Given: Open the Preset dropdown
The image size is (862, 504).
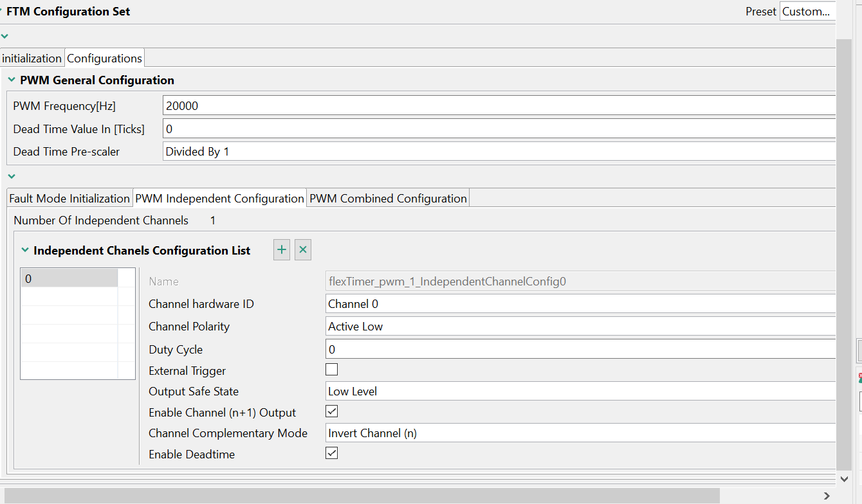Looking at the screenshot, I should 807,11.
